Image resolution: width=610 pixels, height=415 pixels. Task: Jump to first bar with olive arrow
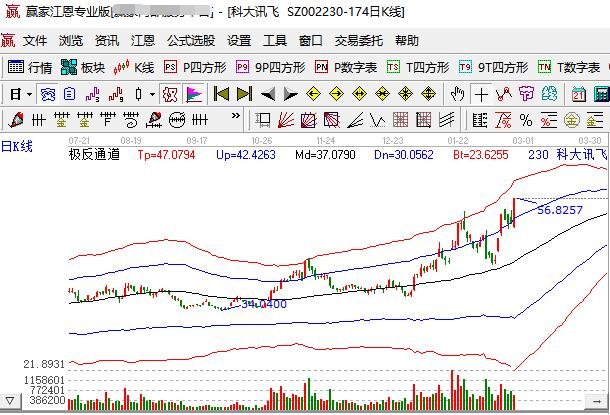(221, 94)
